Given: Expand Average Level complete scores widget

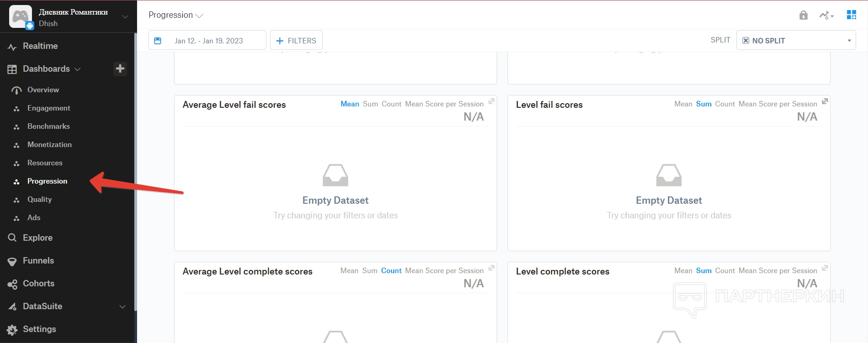Looking at the screenshot, I should (492, 268).
